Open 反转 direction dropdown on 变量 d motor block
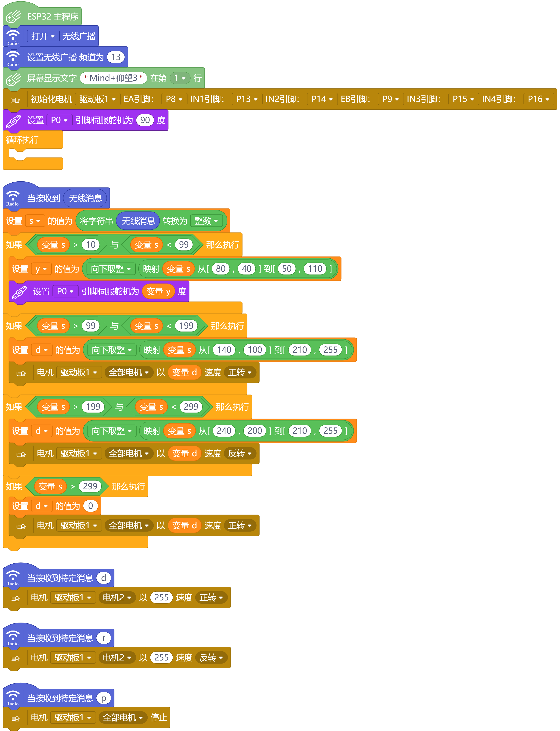560x731 pixels. click(240, 453)
